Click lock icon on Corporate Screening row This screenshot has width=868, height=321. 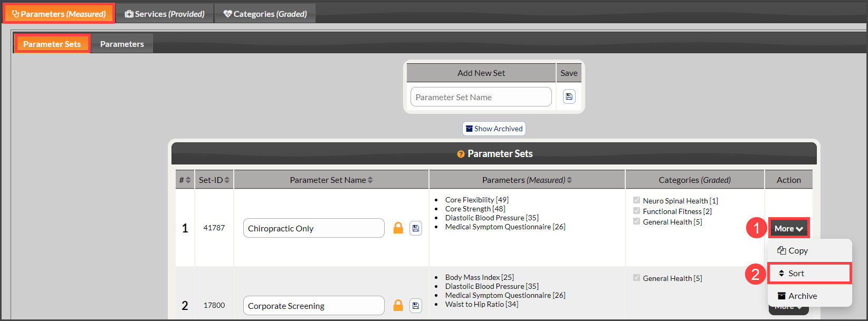pos(398,305)
